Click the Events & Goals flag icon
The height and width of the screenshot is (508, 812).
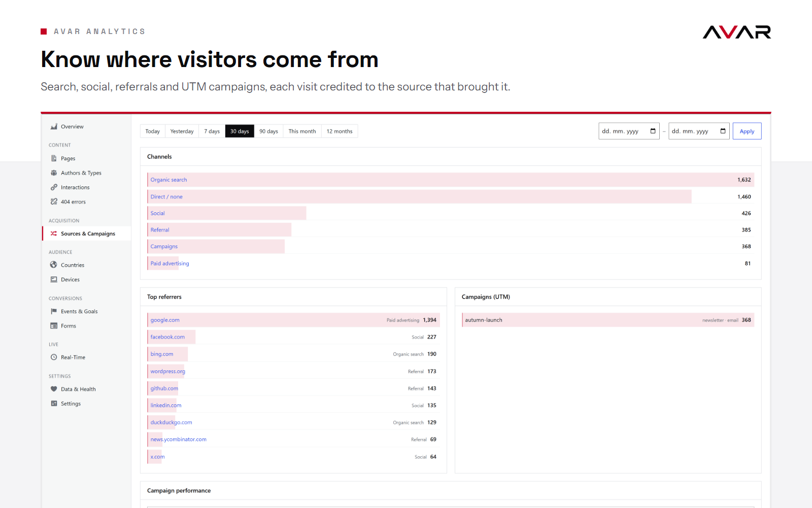coord(54,311)
